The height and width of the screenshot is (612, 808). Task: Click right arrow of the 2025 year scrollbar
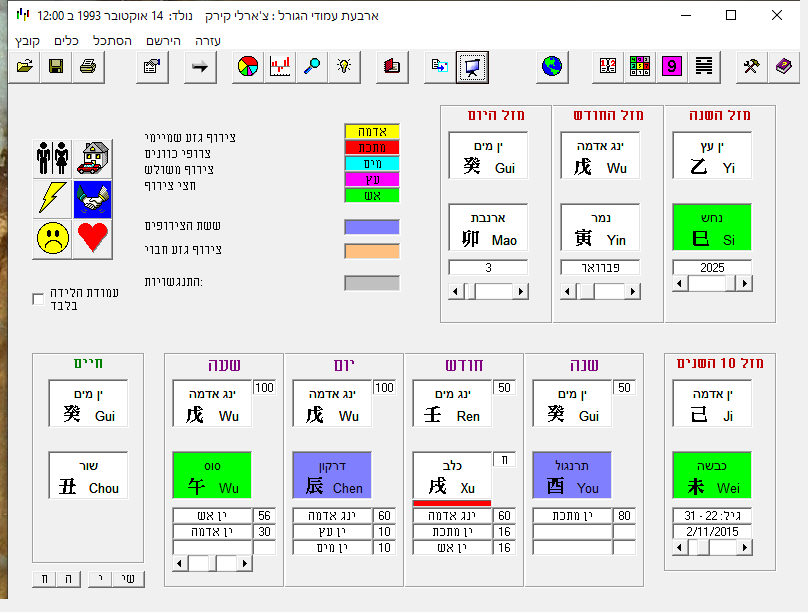[x=744, y=284]
